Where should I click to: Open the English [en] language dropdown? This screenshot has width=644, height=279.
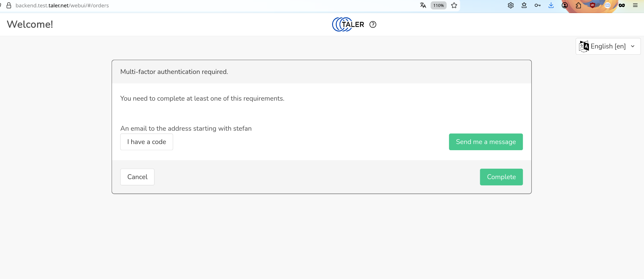608,46
